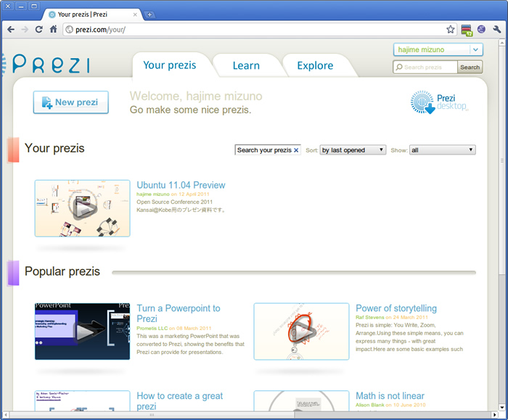This screenshot has width=508, height=420.
Task: Open the extension icon with green badge
Action: 467,30
